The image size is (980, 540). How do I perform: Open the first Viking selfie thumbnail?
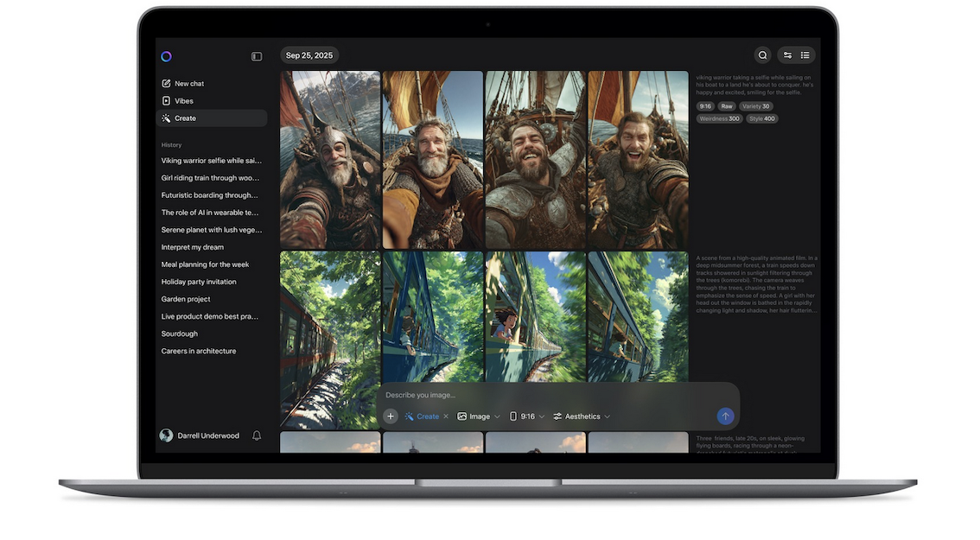pyautogui.click(x=330, y=160)
